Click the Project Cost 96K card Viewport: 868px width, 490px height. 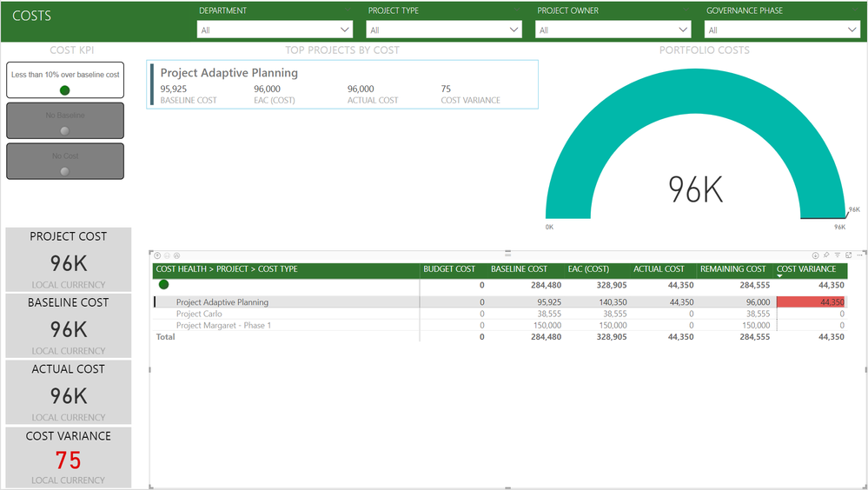69,260
